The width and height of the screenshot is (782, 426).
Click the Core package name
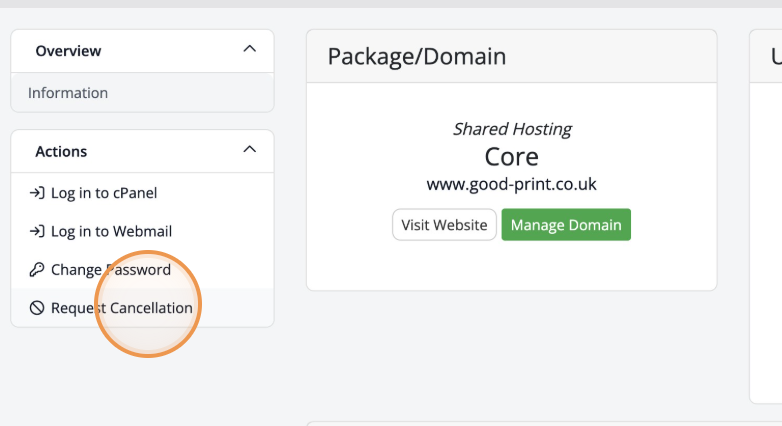511,157
